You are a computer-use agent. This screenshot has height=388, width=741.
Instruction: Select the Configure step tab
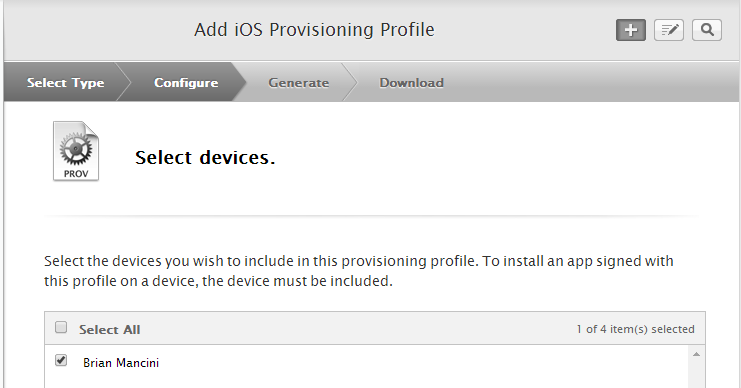tap(186, 82)
